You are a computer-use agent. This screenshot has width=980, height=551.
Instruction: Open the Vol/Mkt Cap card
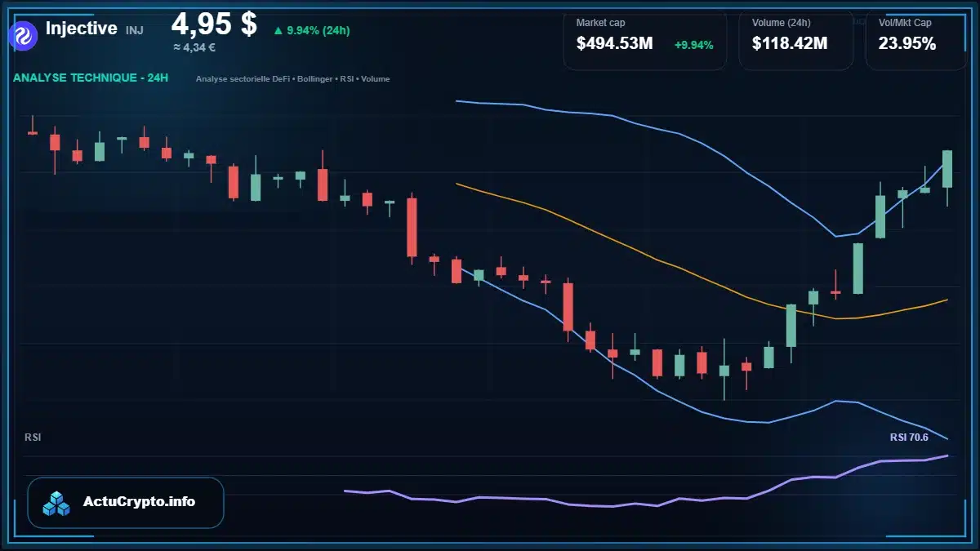(915, 40)
